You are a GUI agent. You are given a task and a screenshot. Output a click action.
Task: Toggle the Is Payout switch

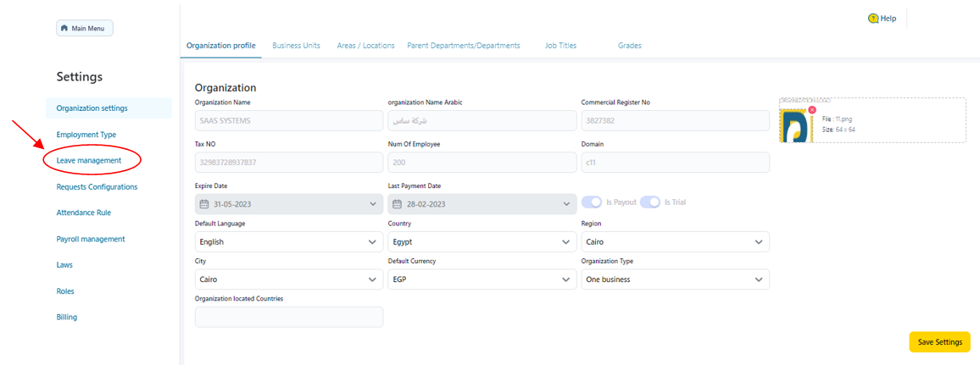[x=592, y=202]
